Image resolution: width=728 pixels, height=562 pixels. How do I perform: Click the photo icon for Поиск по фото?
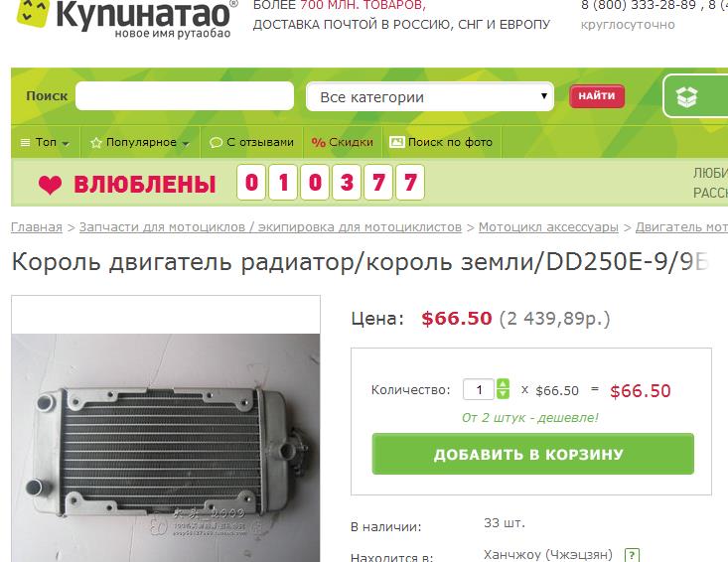click(x=396, y=142)
